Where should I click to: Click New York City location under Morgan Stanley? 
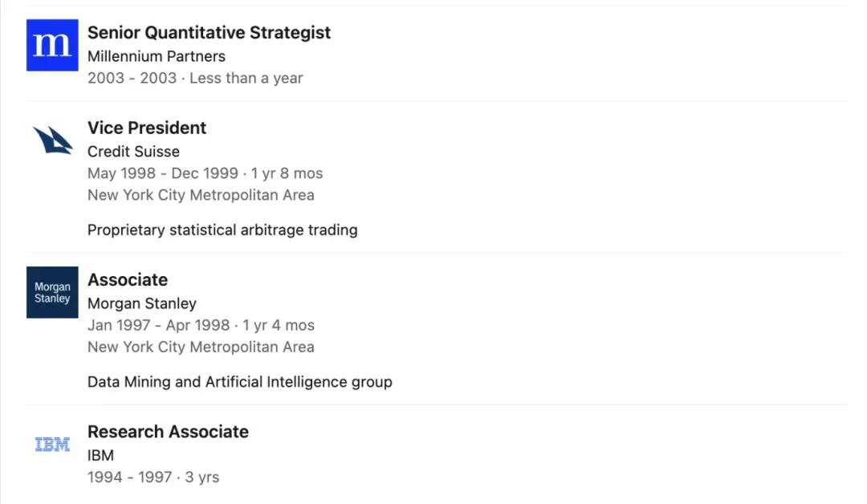coord(201,347)
